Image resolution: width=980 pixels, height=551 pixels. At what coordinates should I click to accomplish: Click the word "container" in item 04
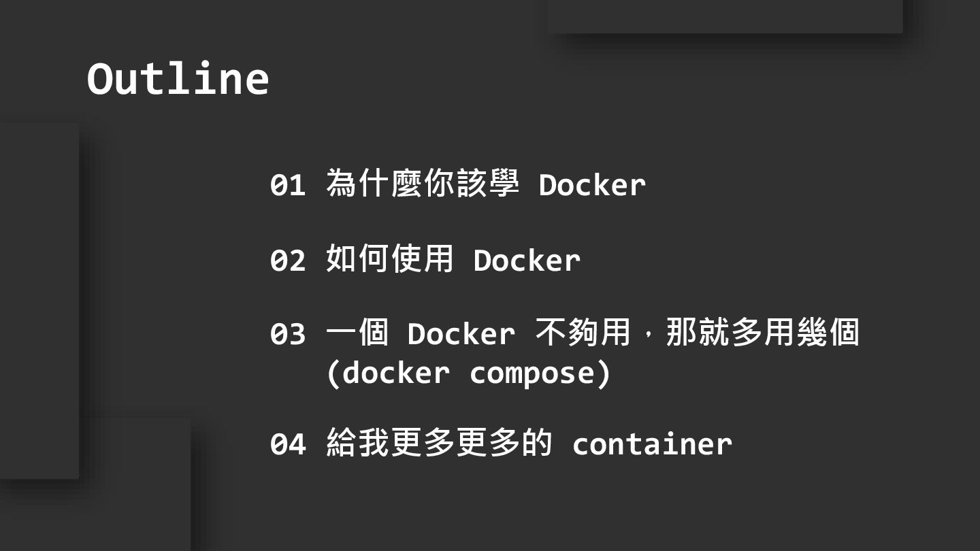pyautogui.click(x=652, y=444)
